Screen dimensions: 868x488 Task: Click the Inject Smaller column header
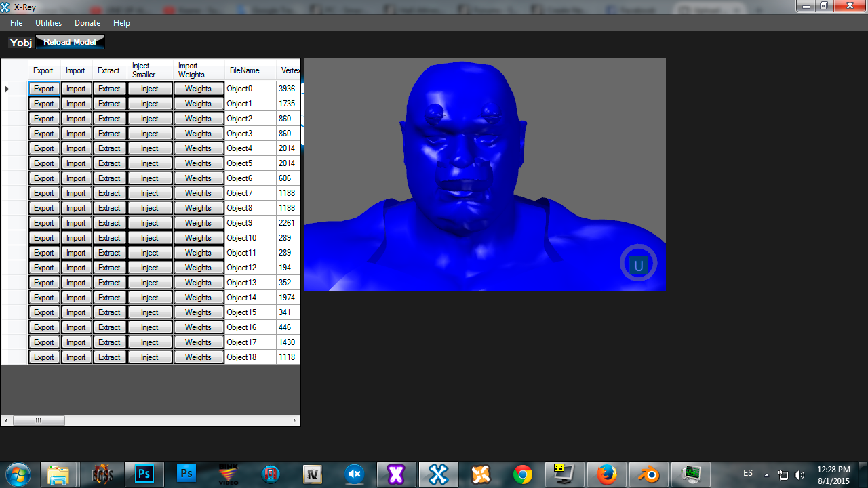pyautogui.click(x=150, y=70)
